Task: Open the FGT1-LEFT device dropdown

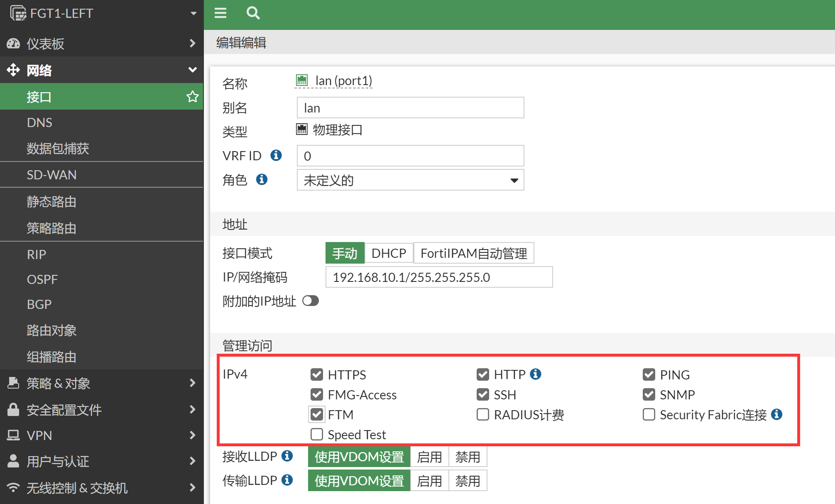Action: point(193,13)
